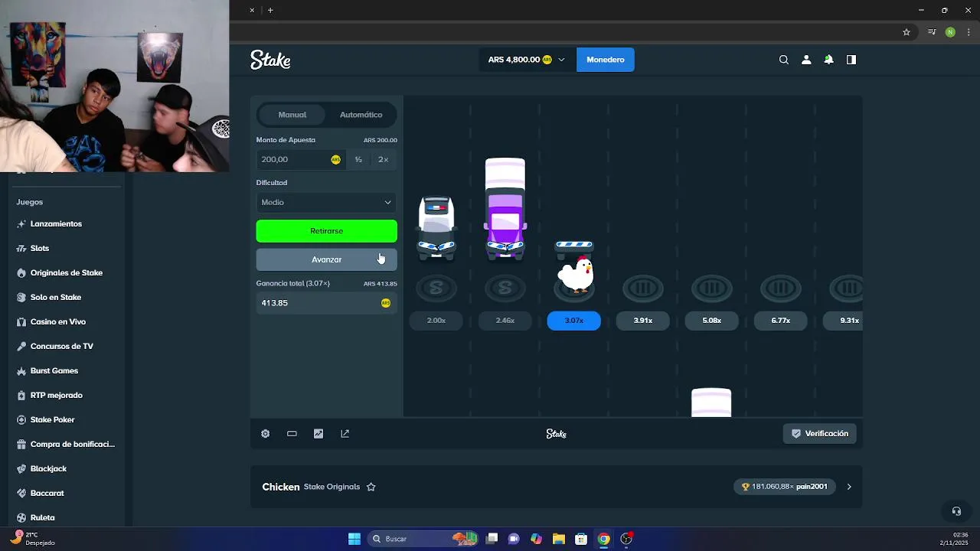The height and width of the screenshot is (551, 980).
Task: Open Chrome profile avatar N
Action: point(950,32)
